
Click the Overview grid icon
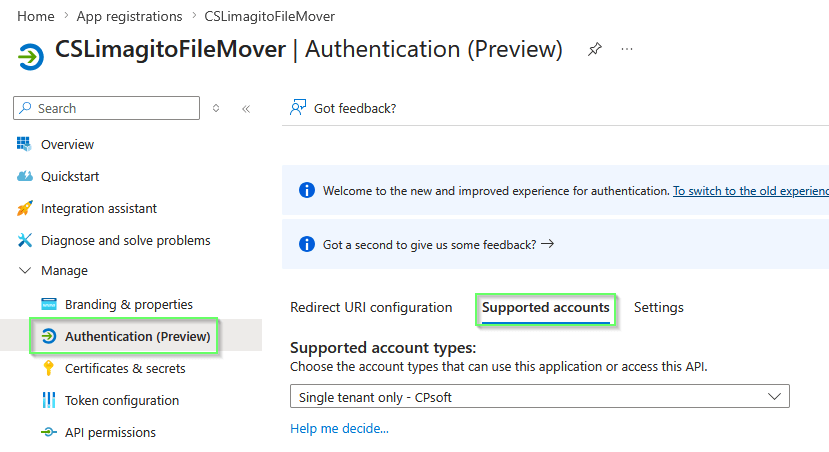point(24,144)
